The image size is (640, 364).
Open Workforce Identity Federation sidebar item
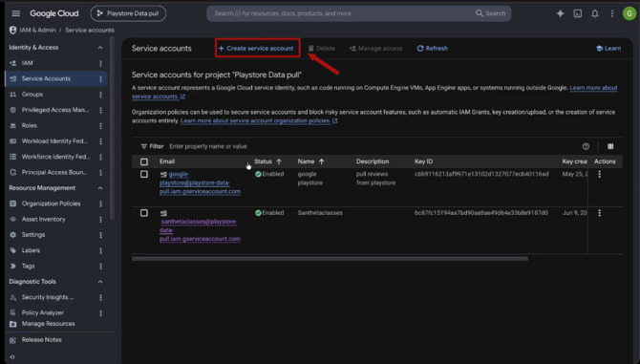coord(56,157)
